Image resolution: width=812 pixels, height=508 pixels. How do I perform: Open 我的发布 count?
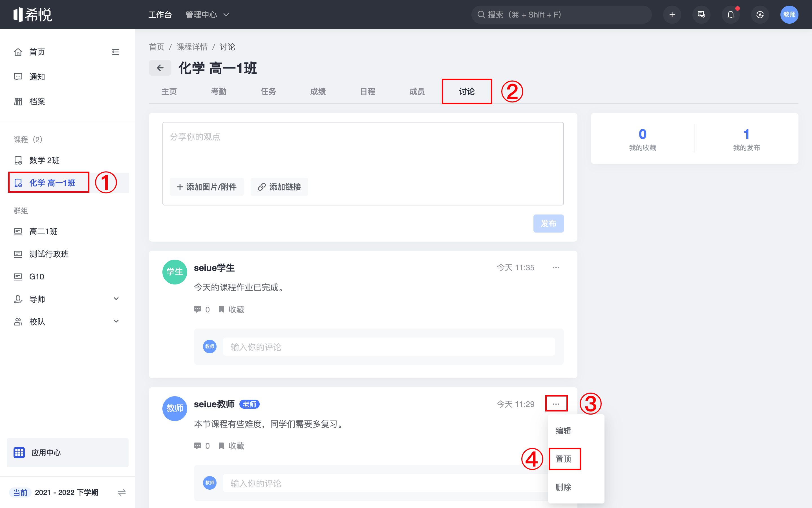(746, 139)
